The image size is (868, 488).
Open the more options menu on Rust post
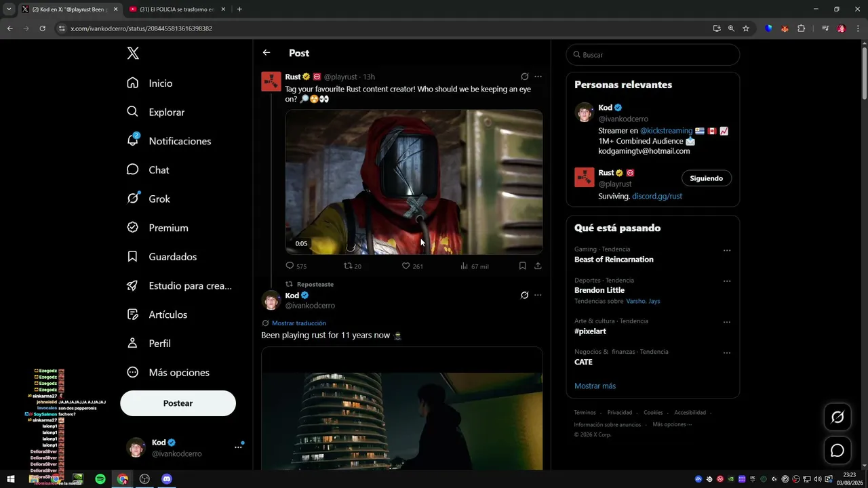(538, 77)
